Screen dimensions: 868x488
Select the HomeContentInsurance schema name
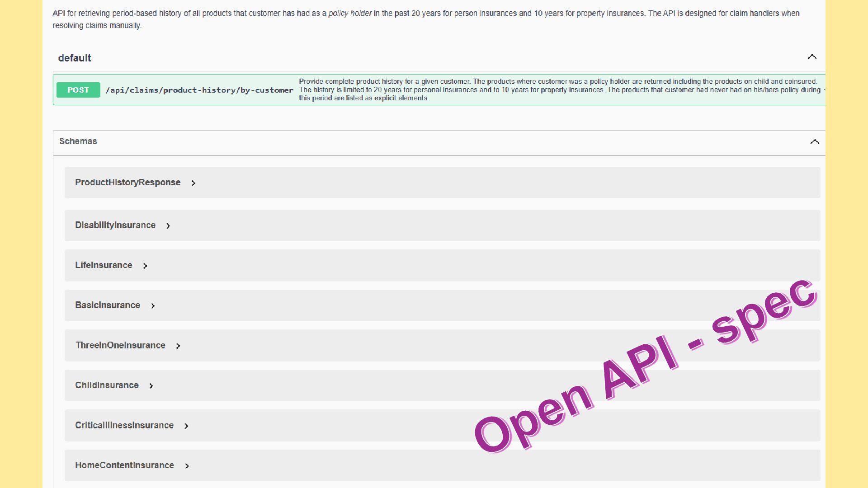pyautogui.click(x=124, y=465)
